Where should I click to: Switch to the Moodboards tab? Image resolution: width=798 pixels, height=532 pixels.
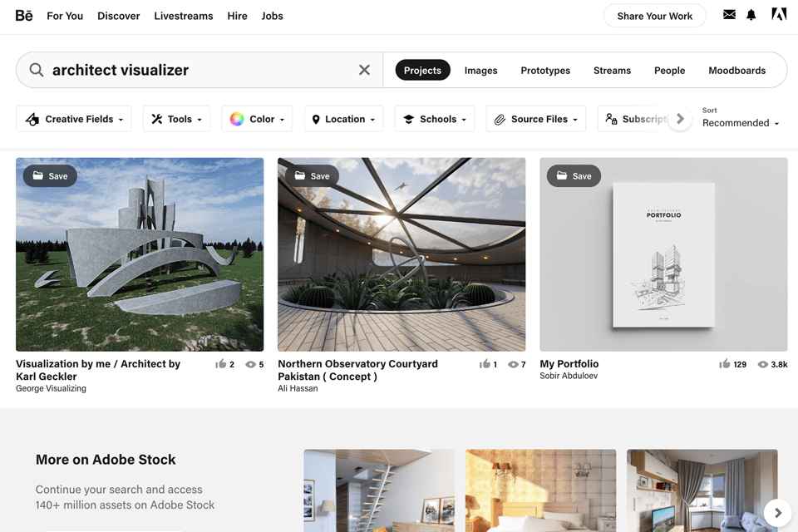[737, 71]
